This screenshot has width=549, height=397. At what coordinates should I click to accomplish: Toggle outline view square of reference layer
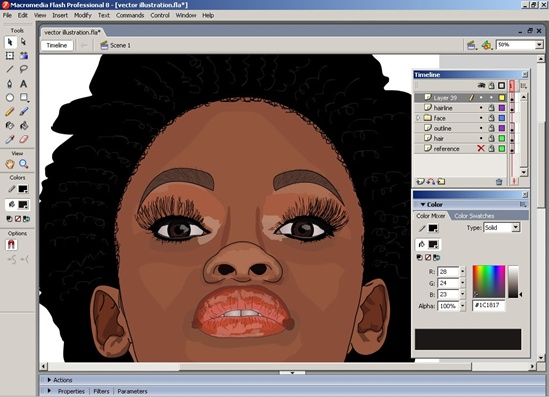[x=502, y=148]
